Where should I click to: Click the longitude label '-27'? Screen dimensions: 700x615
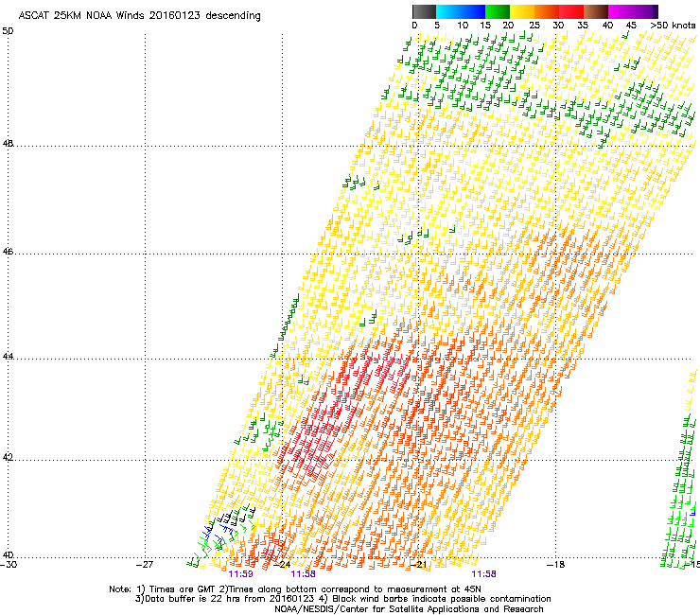tap(144, 565)
